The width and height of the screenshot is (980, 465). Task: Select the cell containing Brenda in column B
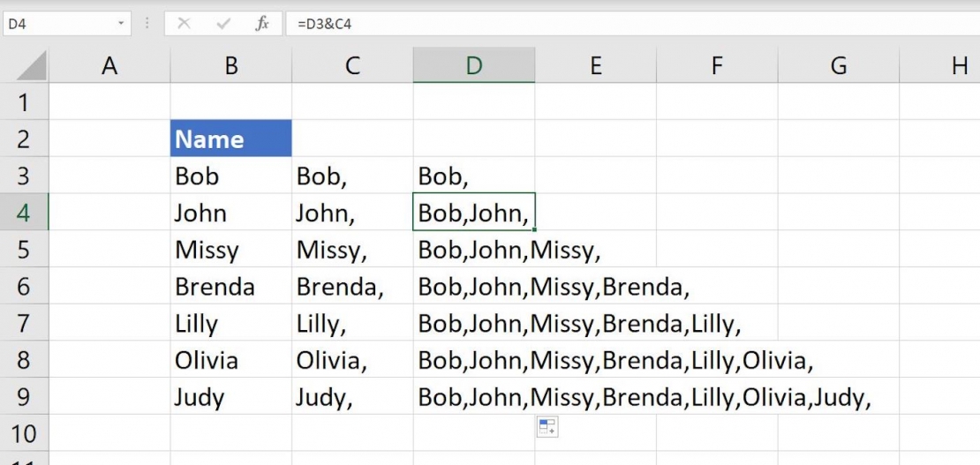point(230,287)
